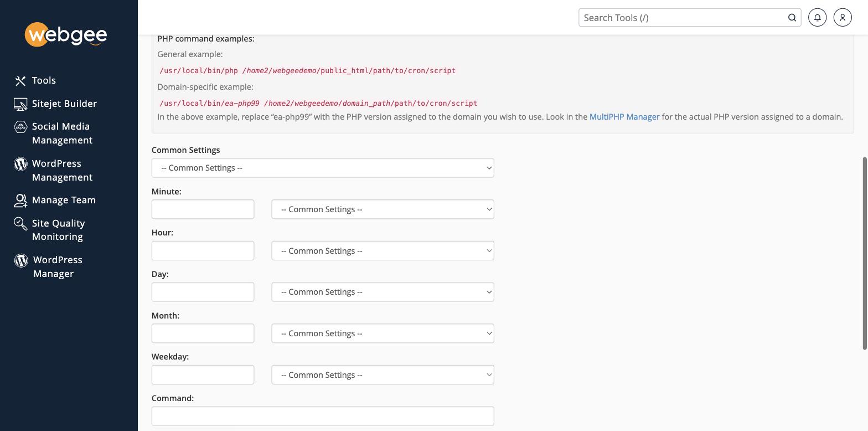The image size is (868, 431).
Task: Expand the top Common Settings dropdown
Action: pyautogui.click(x=323, y=168)
